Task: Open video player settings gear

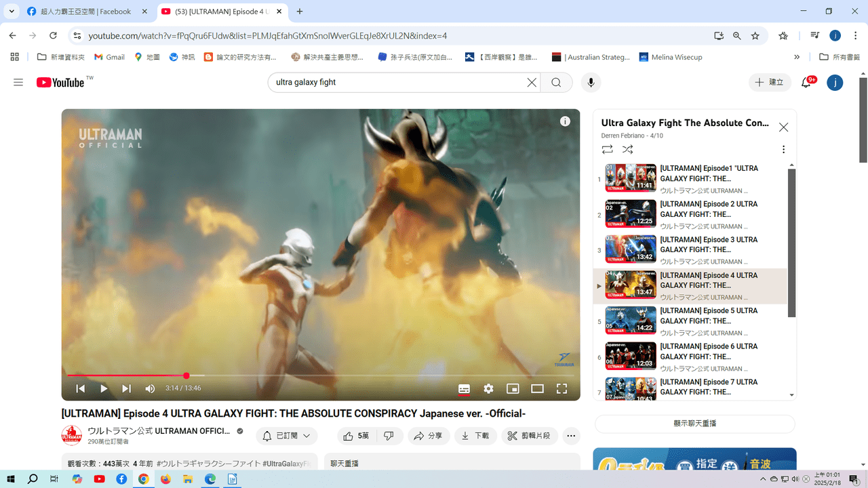Action: (x=488, y=388)
